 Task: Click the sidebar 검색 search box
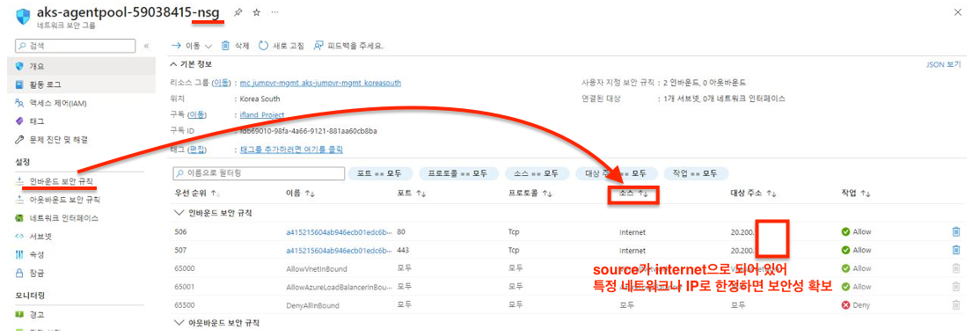(75, 46)
